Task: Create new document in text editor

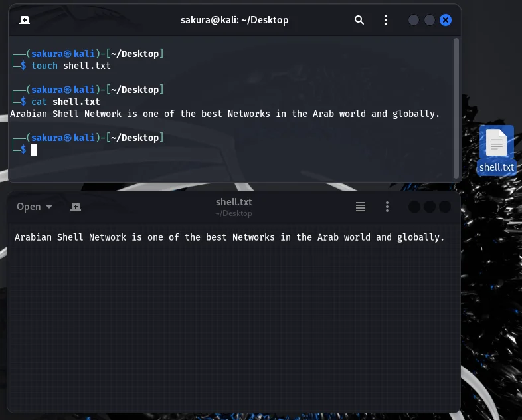Action: point(76,207)
